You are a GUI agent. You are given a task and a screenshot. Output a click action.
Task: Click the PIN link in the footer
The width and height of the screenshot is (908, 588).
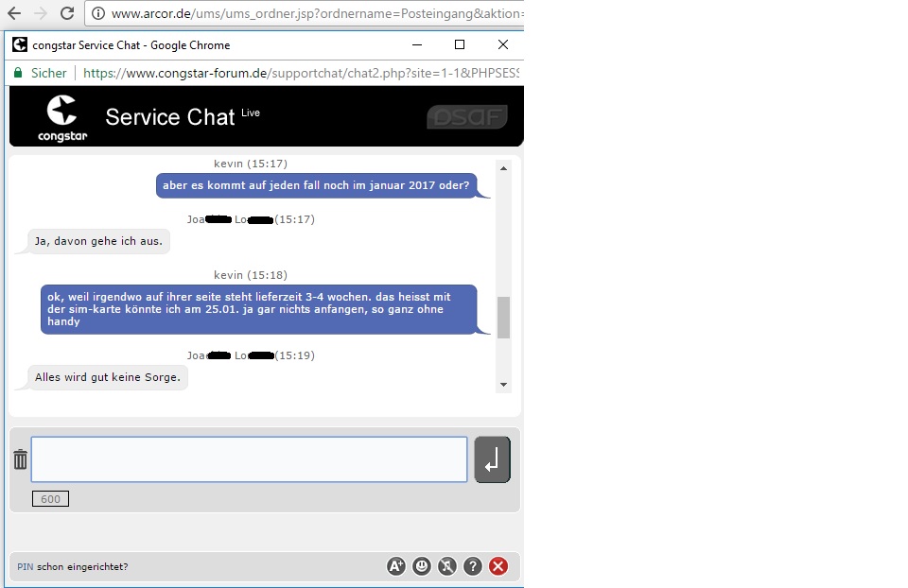(25, 567)
